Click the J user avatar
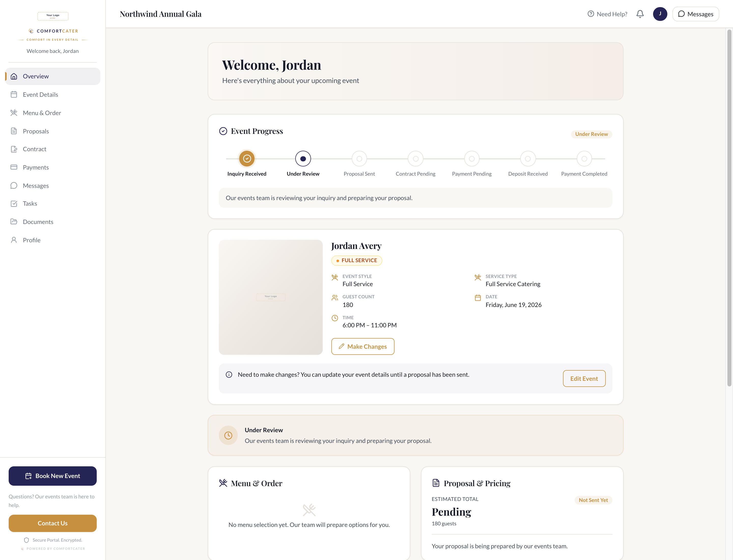Screen dimensions: 733x560 click(x=660, y=14)
